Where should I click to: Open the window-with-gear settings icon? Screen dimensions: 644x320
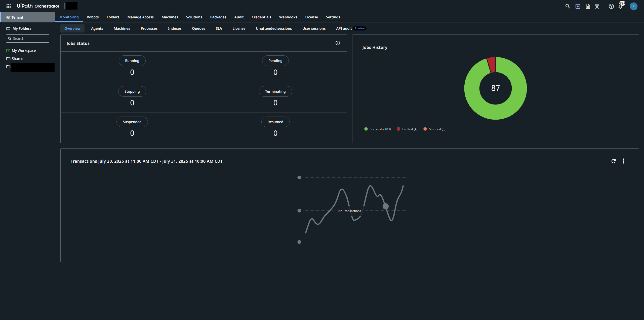597,6
